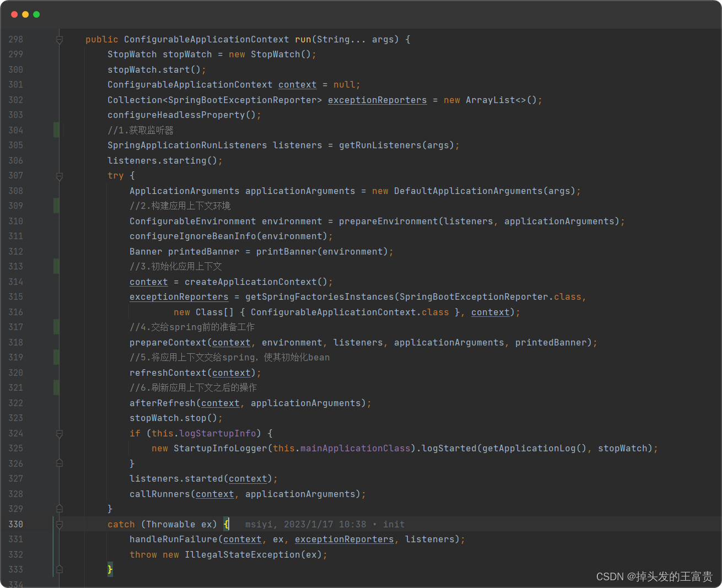Image resolution: width=722 pixels, height=588 pixels.
Task: Click the highlighted closing brace on line 333
Action: (x=110, y=569)
